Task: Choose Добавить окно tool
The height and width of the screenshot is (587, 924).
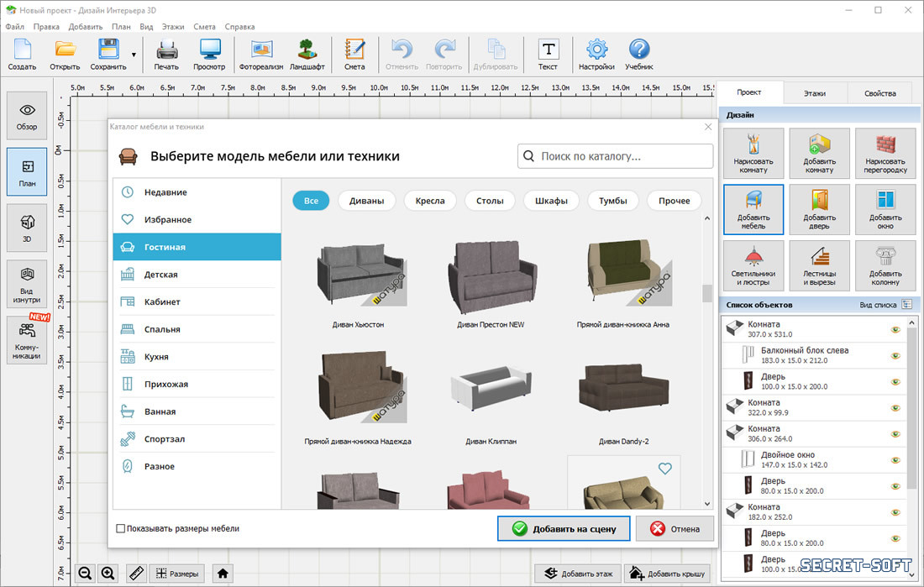Action: point(885,209)
